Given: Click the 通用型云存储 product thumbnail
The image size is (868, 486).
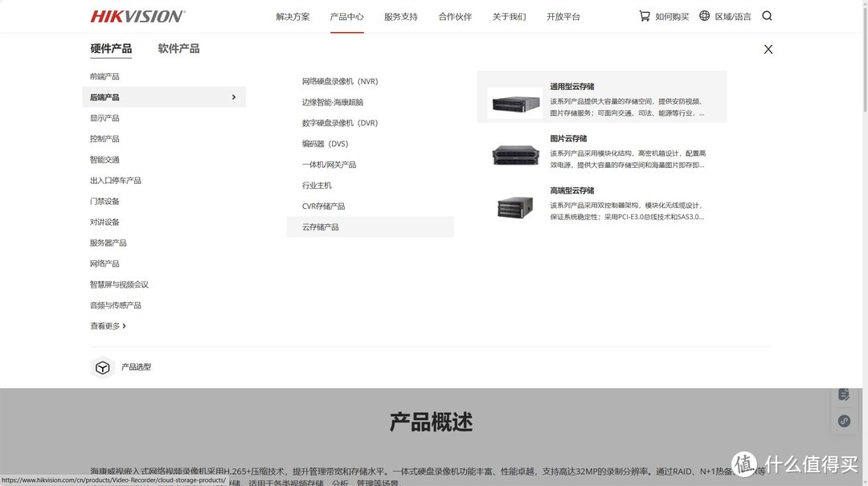Looking at the screenshot, I should (515, 103).
